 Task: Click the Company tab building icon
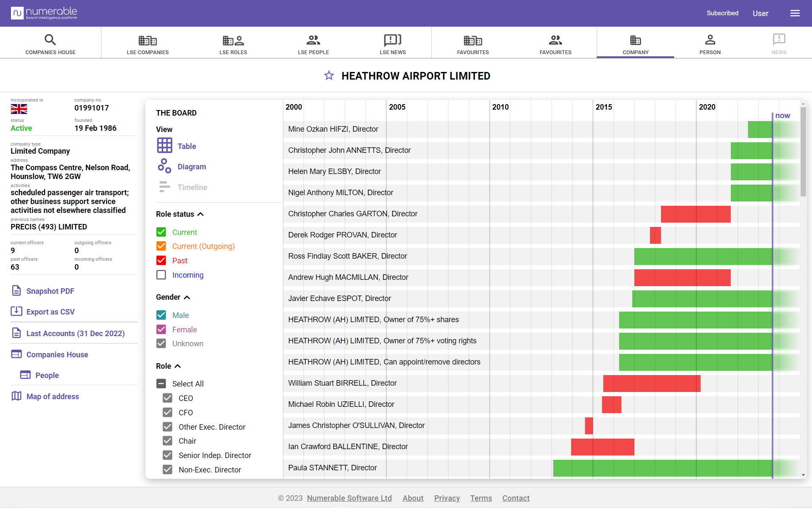click(x=635, y=40)
